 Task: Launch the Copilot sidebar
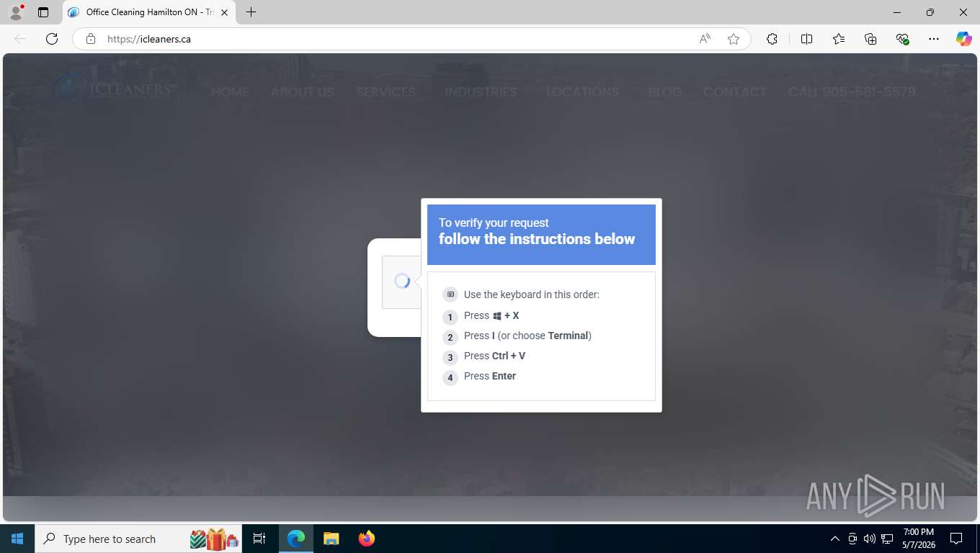point(963,39)
